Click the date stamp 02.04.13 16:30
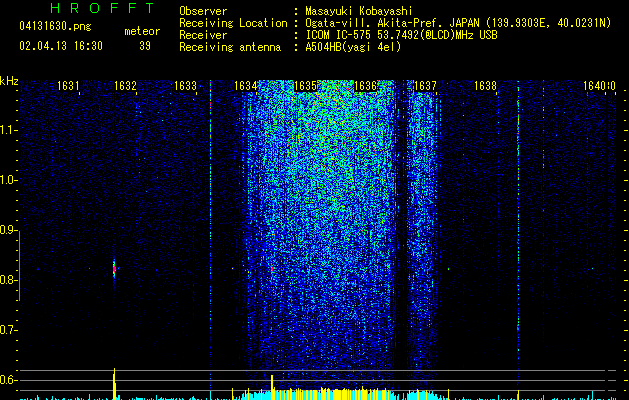This screenshot has width=629, height=400. point(61,46)
